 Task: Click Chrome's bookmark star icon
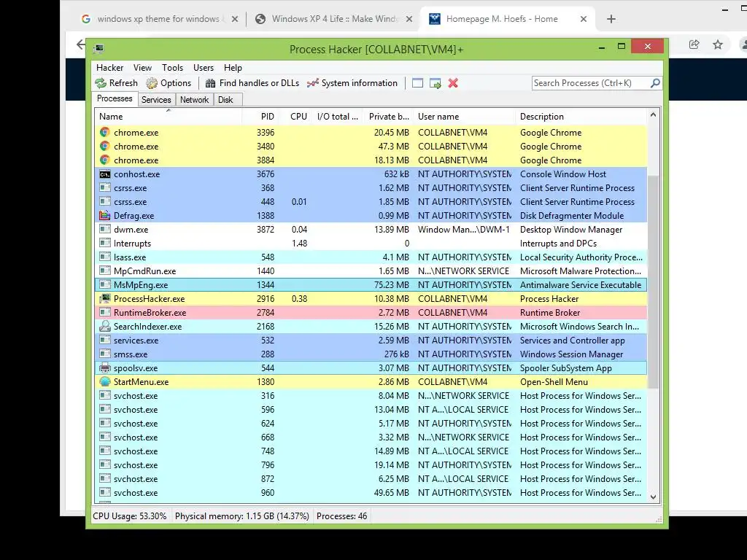point(718,44)
